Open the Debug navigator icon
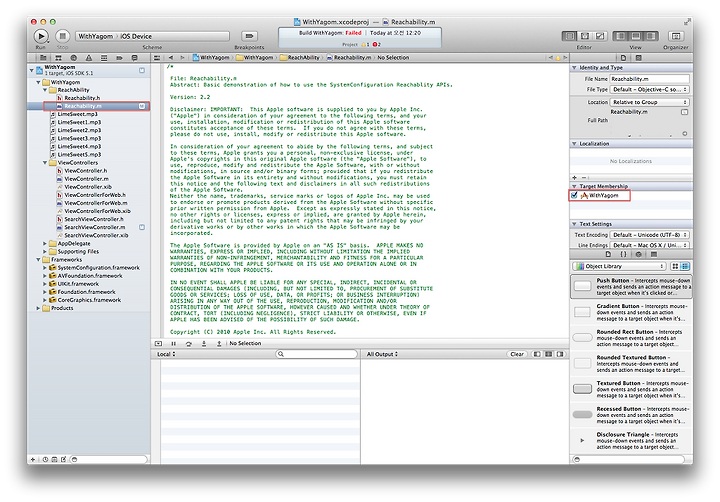The width and height of the screenshot is (720, 502). tap(104, 58)
